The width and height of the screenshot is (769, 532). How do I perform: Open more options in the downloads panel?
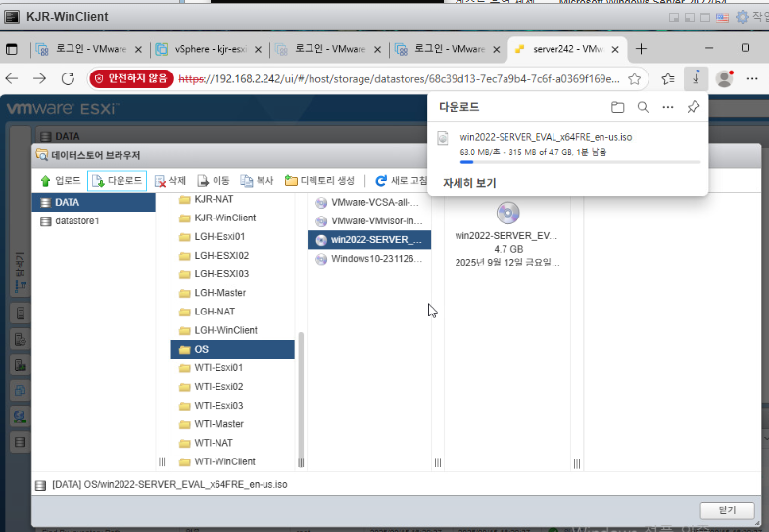(x=668, y=107)
